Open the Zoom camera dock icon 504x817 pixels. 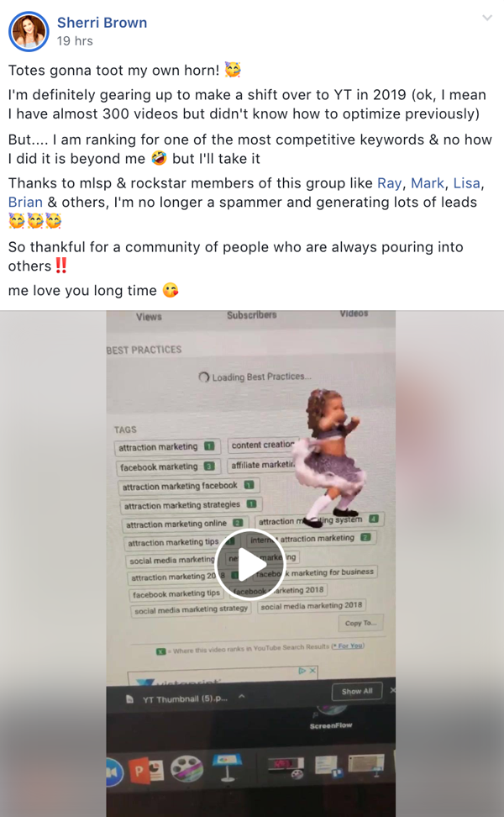(114, 772)
